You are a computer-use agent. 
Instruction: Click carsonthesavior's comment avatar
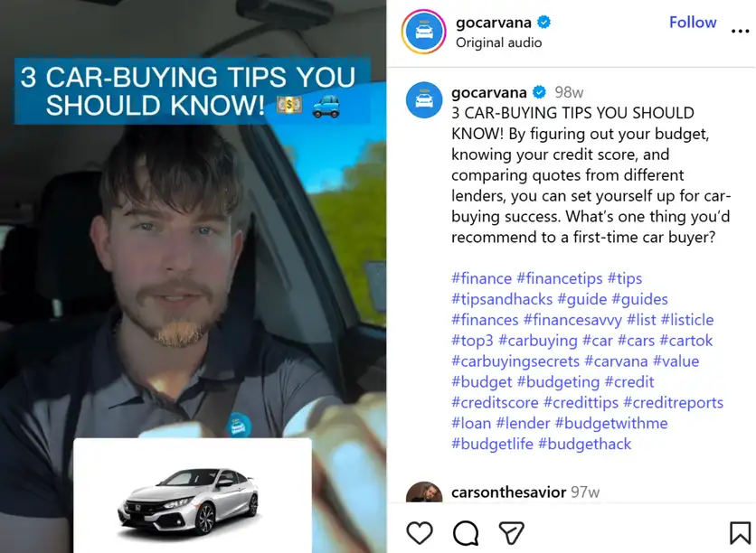click(x=424, y=492)
